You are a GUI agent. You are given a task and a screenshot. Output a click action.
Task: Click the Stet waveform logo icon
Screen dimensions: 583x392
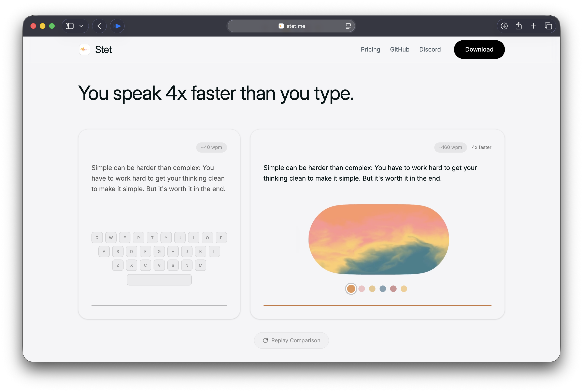click(x=84, y=50)
